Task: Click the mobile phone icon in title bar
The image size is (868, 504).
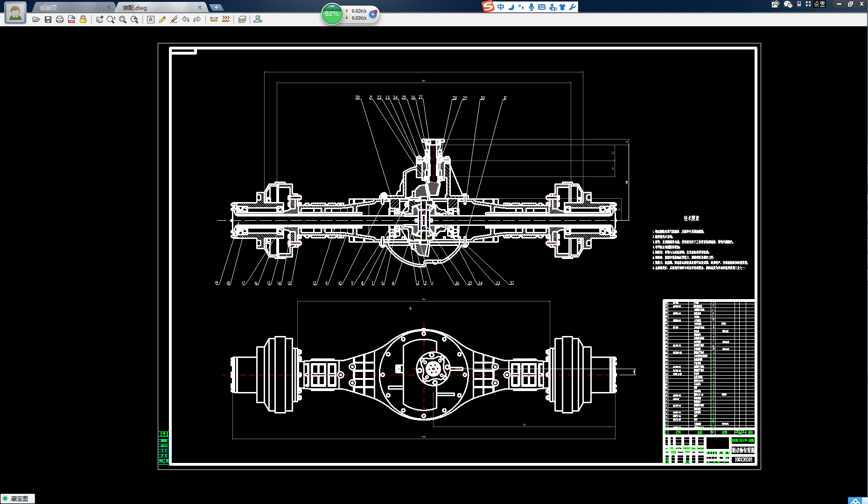Action: 799,4
